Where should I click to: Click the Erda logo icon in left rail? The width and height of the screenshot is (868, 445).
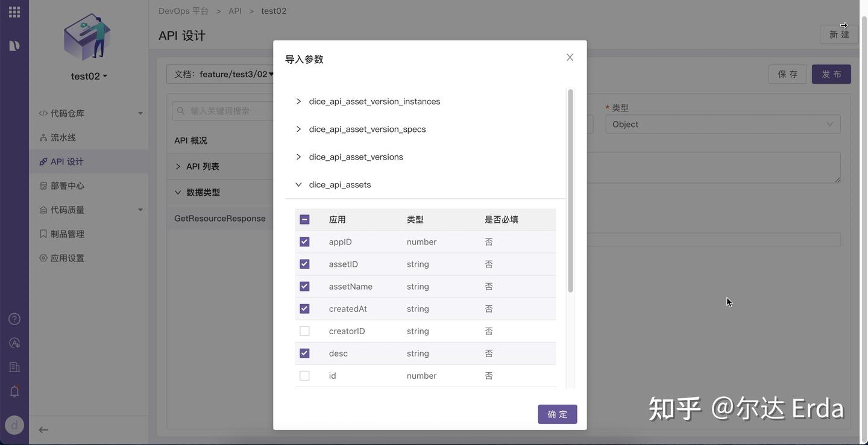(x=14, y=46)
